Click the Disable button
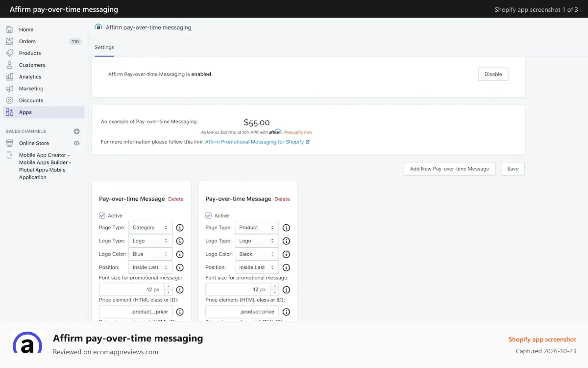 [x=493, y=74]
